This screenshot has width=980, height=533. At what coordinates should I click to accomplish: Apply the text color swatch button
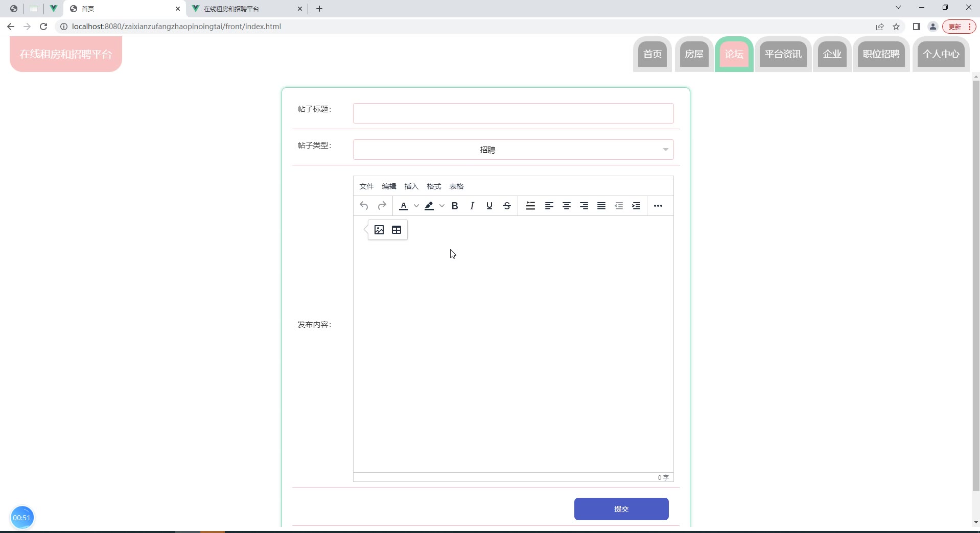click(404, 206)
